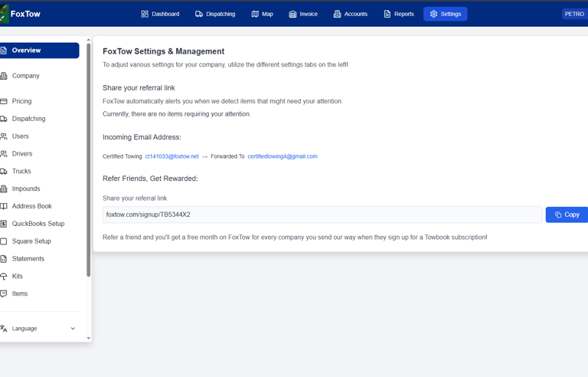Open QuickBooks Setup in sidebar
Screen dimensions: 588x377
pos(39,224)
